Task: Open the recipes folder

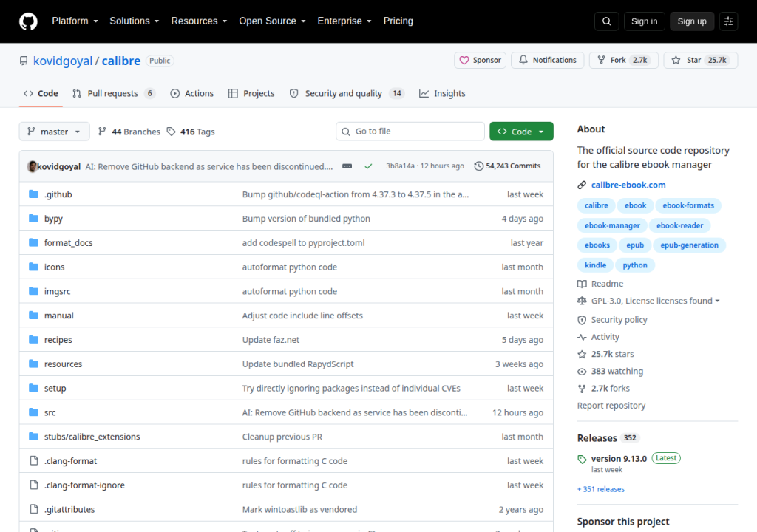Action: [58, 340]
